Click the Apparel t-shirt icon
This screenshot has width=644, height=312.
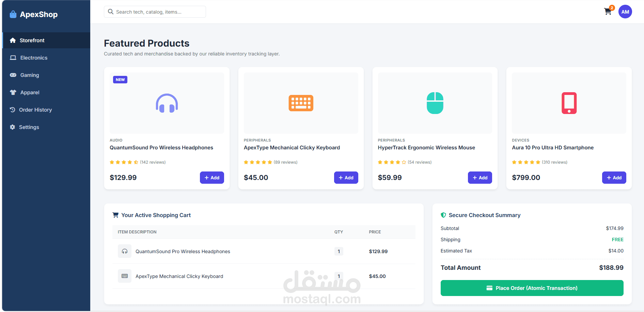[13, 92]
